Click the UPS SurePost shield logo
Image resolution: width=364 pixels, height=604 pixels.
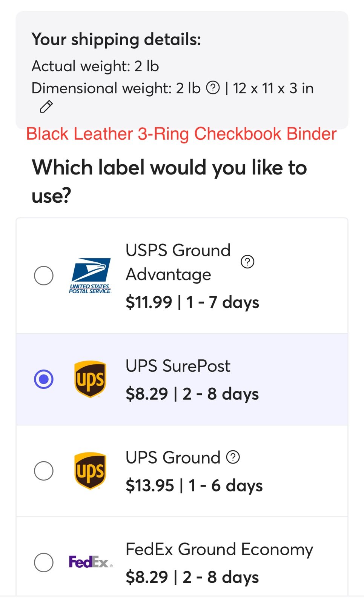coord(90,379)
